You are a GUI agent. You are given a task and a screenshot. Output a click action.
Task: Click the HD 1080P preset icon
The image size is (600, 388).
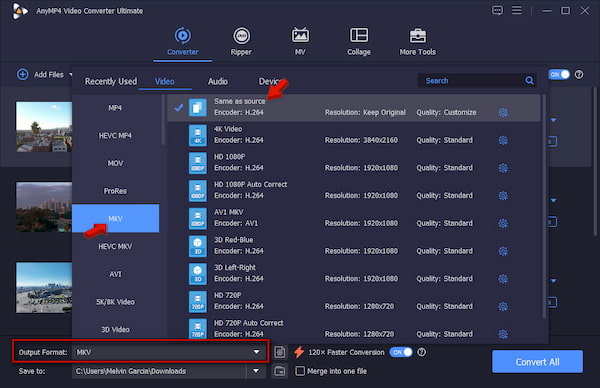pos(197,163)
